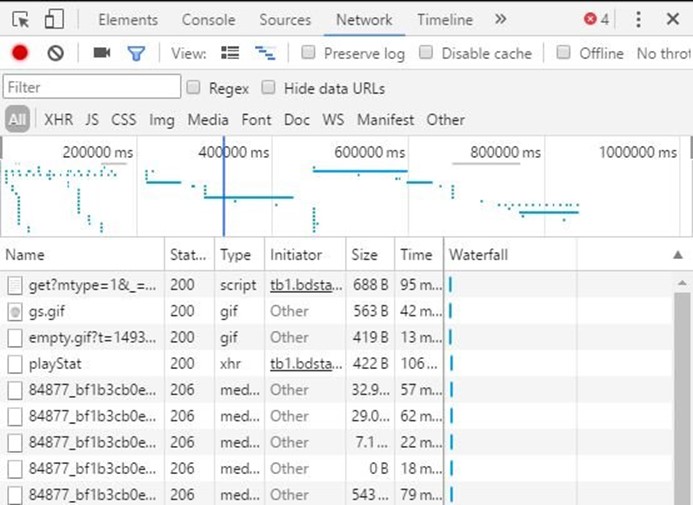Switch to large request rows view
The image size is (693, 505).
(230, 53)
